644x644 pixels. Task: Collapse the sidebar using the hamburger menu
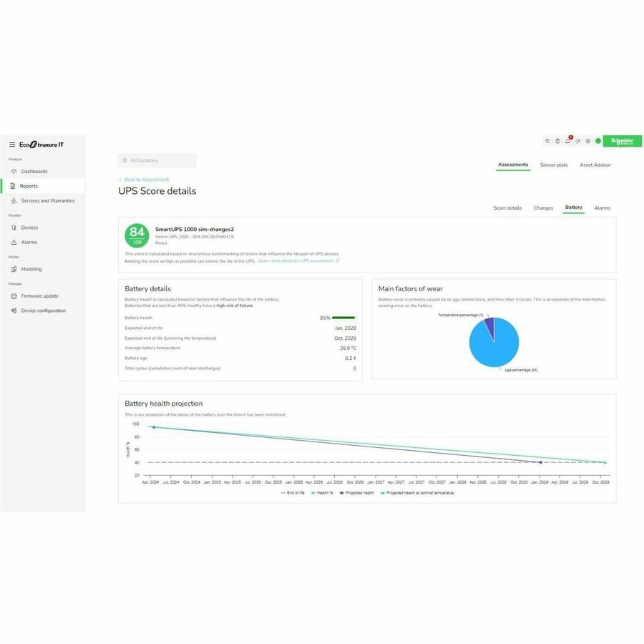coord(11,144)
